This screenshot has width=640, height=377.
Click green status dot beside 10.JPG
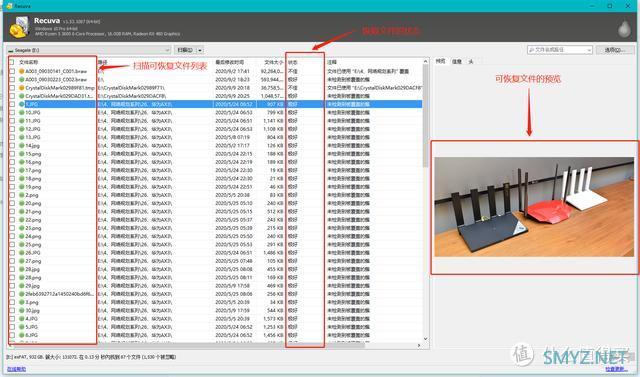(x=22, y=112)
